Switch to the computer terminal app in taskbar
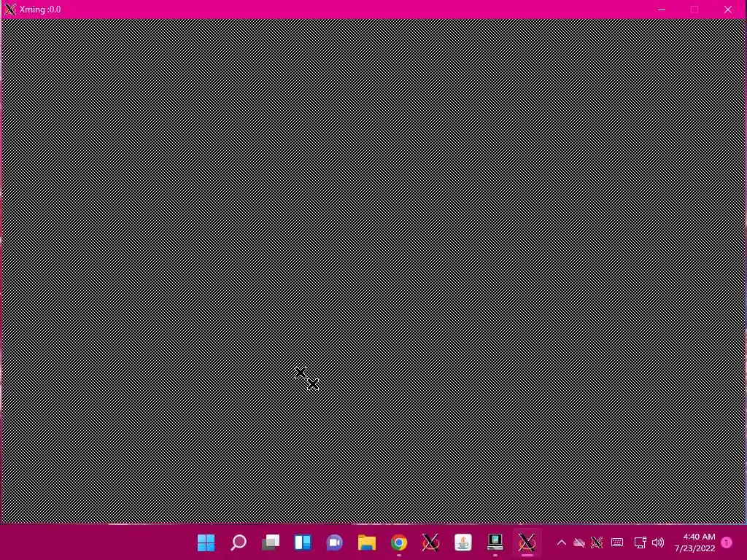The width and height of the screenshot is (747, 560). [x=495, y=542]
